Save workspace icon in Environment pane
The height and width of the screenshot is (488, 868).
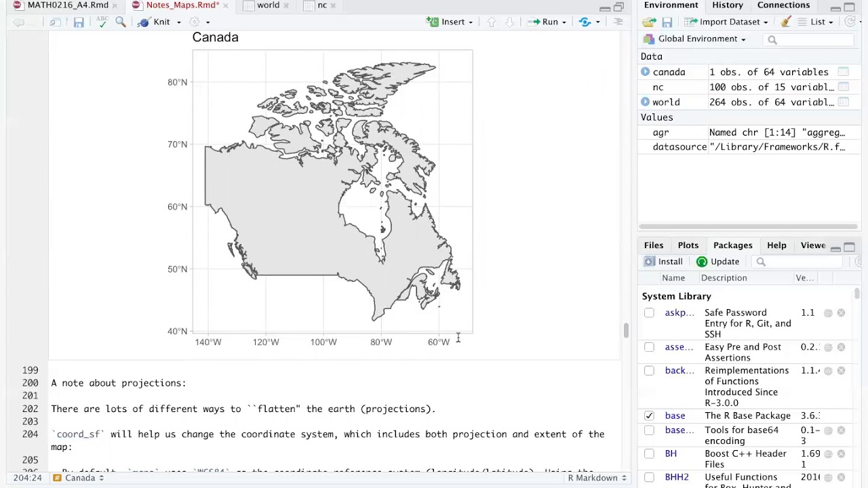click(x=667, y=22)
